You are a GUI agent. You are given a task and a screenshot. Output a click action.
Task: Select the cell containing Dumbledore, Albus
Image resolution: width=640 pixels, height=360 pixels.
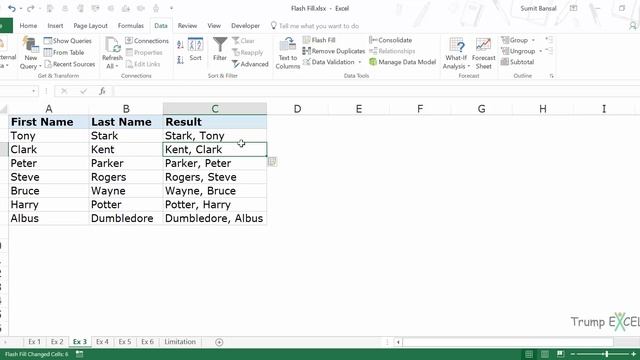click(x=215, y=218)
